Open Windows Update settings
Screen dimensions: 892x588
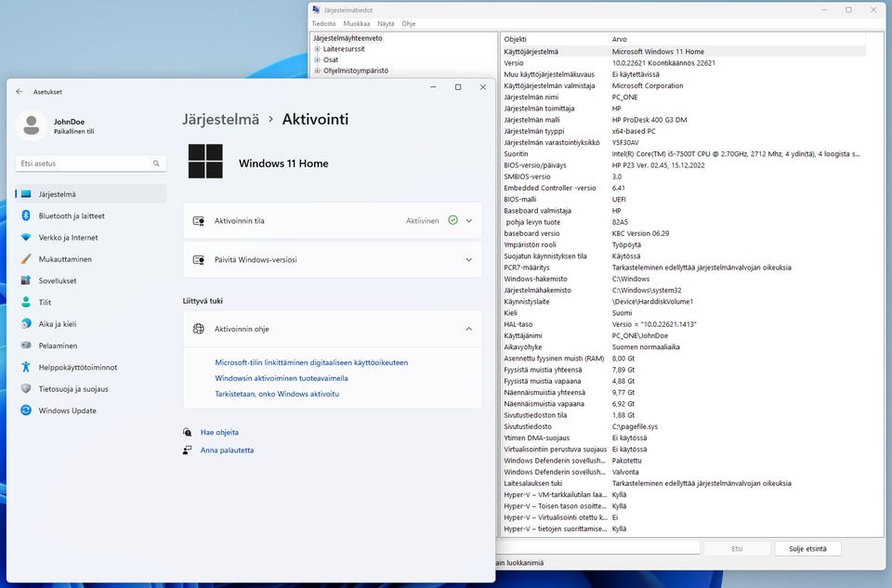tap(91, 410)
